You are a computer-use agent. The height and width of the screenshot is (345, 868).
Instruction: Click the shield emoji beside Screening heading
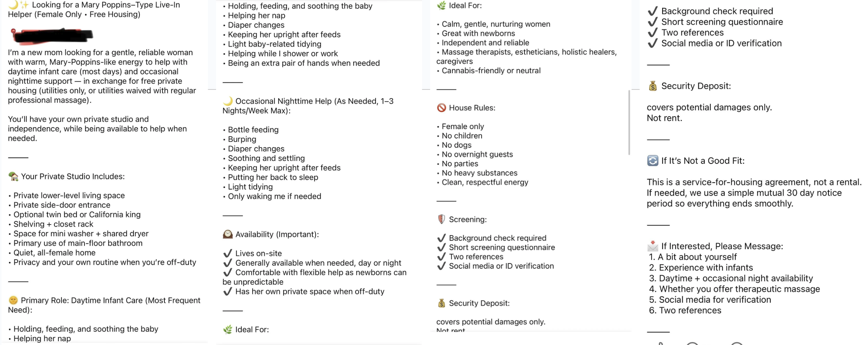coord(441,219)
